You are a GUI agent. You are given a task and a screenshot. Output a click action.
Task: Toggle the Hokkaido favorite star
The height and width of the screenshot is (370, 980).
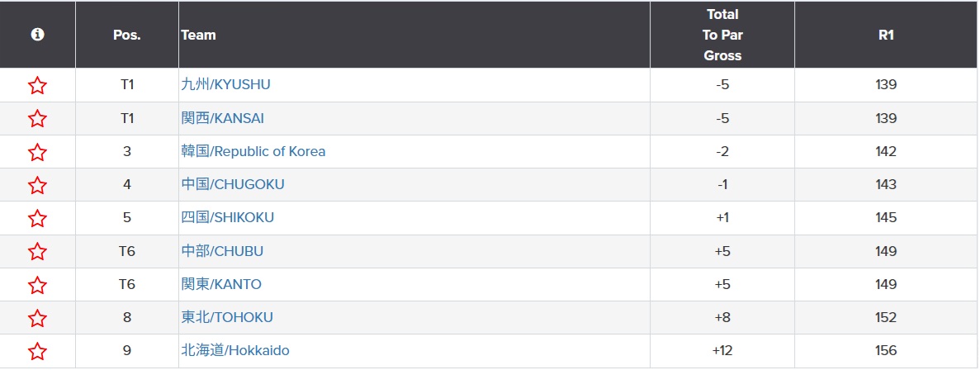point(37,351)
